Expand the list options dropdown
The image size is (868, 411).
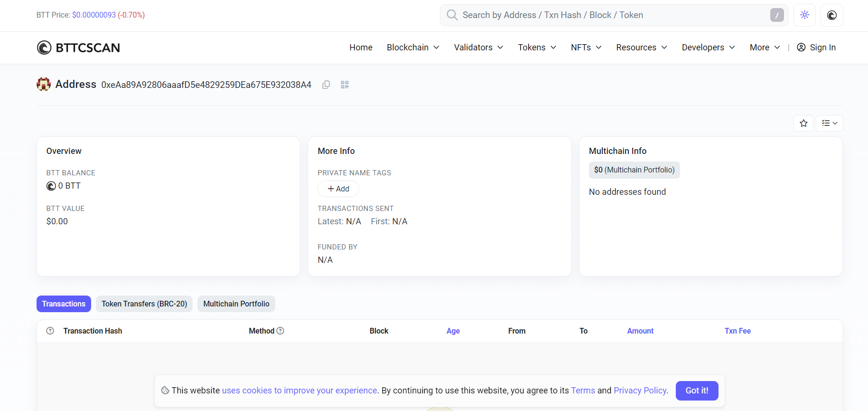pos(829,124)
